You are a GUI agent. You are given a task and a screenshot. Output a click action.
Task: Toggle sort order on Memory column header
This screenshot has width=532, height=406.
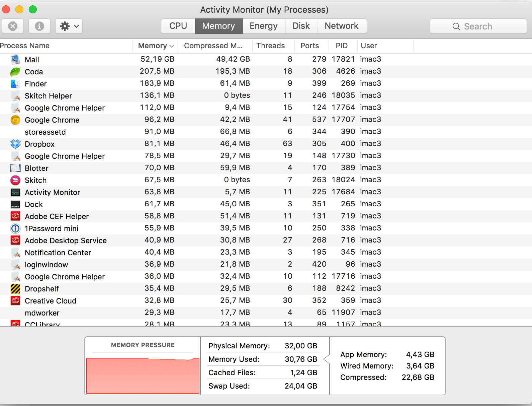pyautogui.click(x=155, y=46)
